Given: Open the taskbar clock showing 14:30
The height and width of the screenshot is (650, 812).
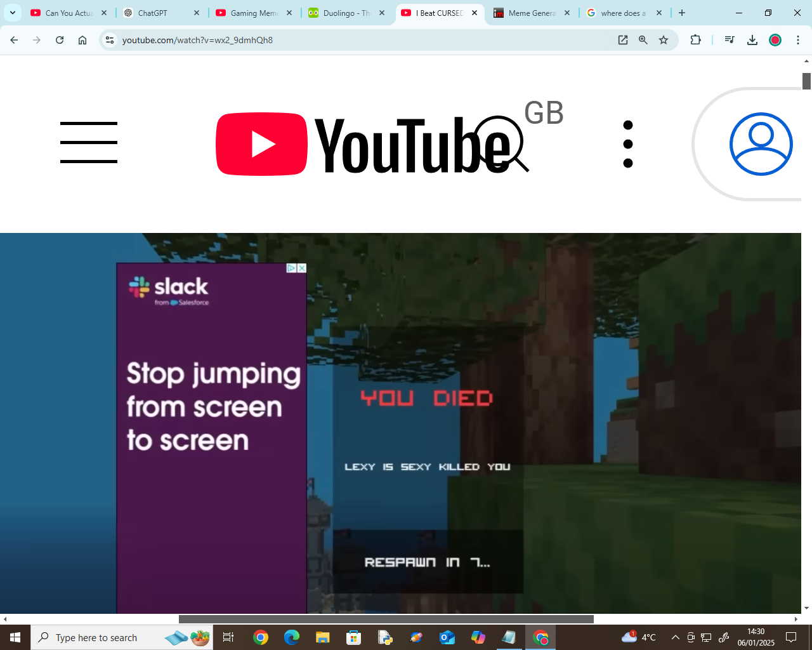Looking at the screenshot, I should coord(756,637).
